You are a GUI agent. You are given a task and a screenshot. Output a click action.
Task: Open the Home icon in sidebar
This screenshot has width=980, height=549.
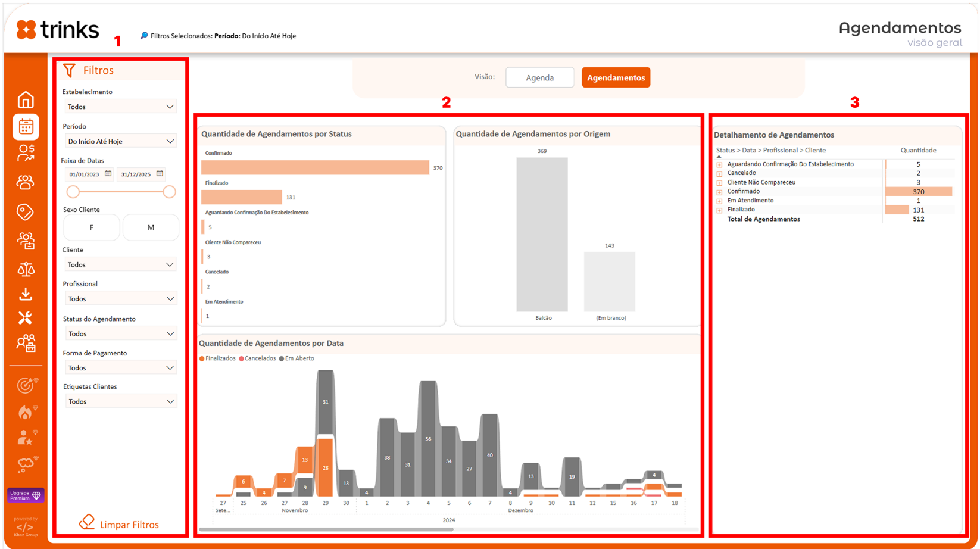tap(26, 99)
